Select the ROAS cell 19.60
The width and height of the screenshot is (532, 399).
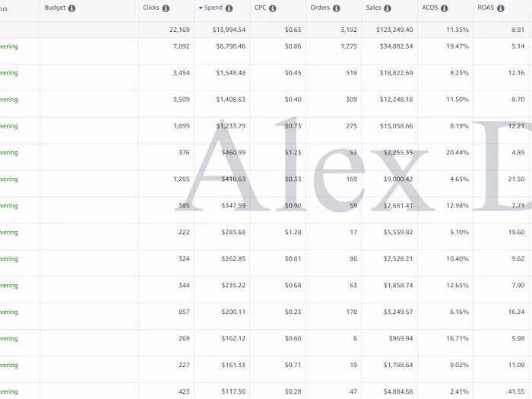click(x=516, y=233)
